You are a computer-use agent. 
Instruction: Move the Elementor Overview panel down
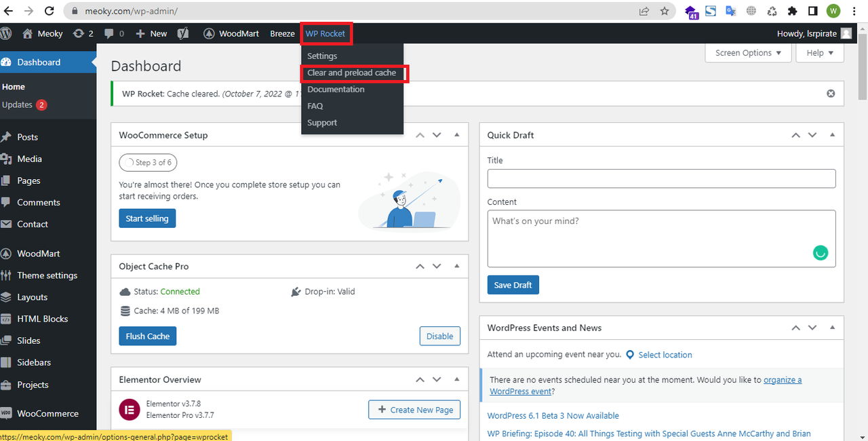point(437,379)
